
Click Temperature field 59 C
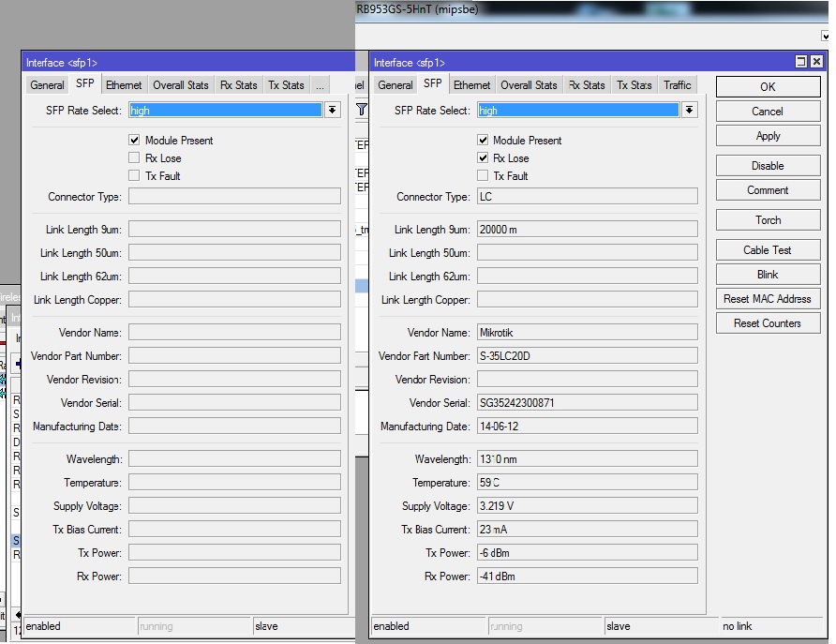coord(587,483)
